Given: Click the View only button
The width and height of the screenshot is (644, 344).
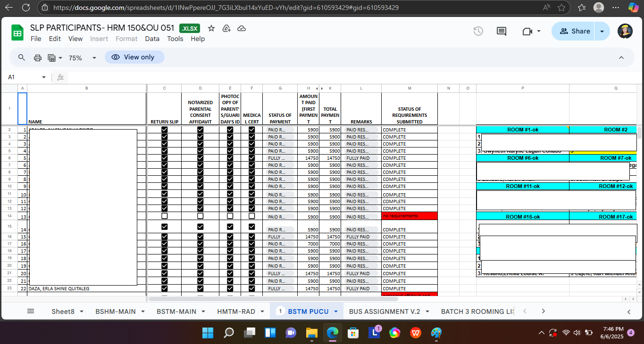Looking at the screenshot, I should pos(134,57).
